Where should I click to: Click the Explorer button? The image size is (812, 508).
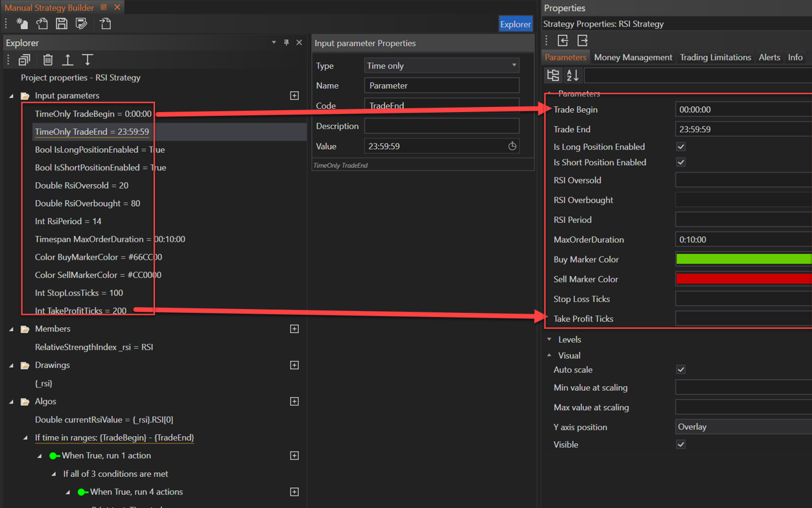(x=515, y=24)
